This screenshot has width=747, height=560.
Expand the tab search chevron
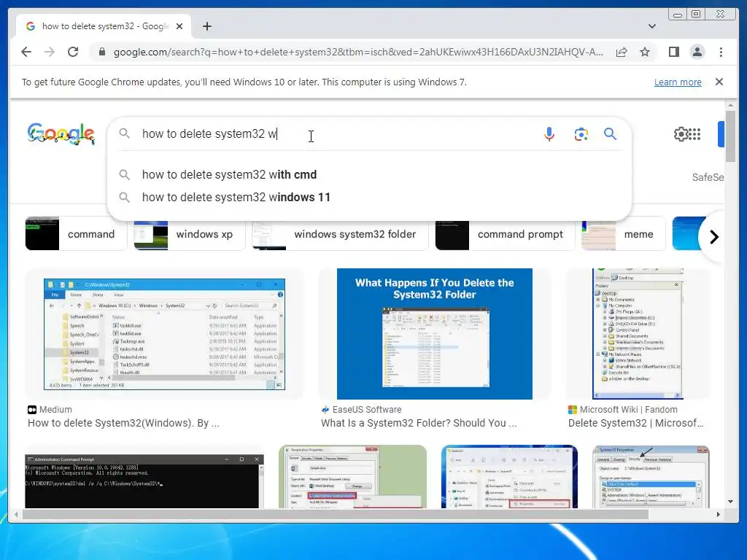pyautogui.click(x=651, y=26)
